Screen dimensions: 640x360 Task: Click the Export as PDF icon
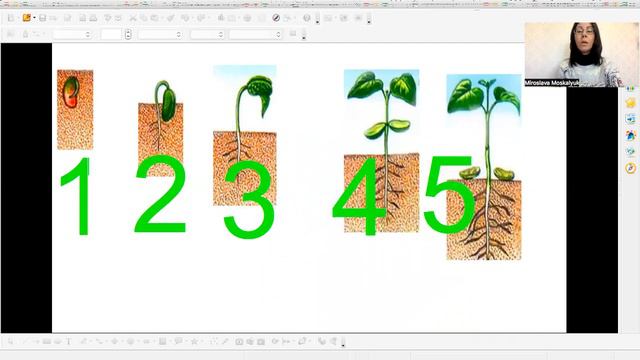click(82, 18)
